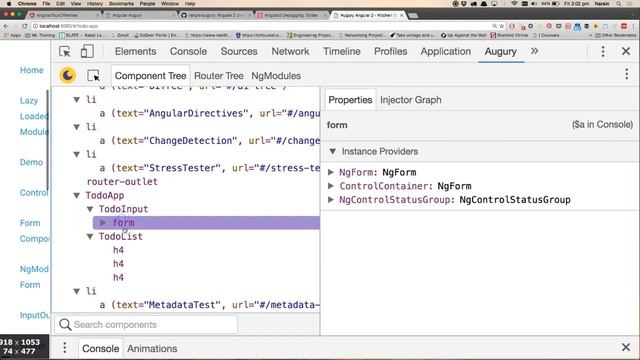Expand the NgForm provider
The width and height of the screenshot is (640, 360).
click(331, 172)
